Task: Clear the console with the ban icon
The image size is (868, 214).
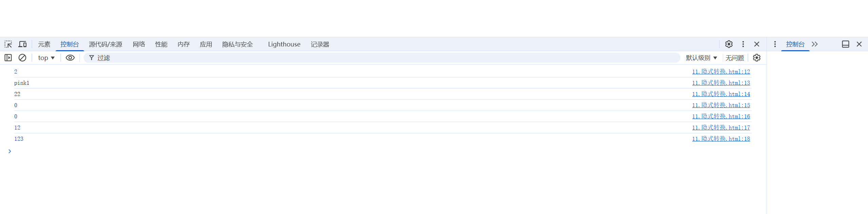Action: pos(22,58)
